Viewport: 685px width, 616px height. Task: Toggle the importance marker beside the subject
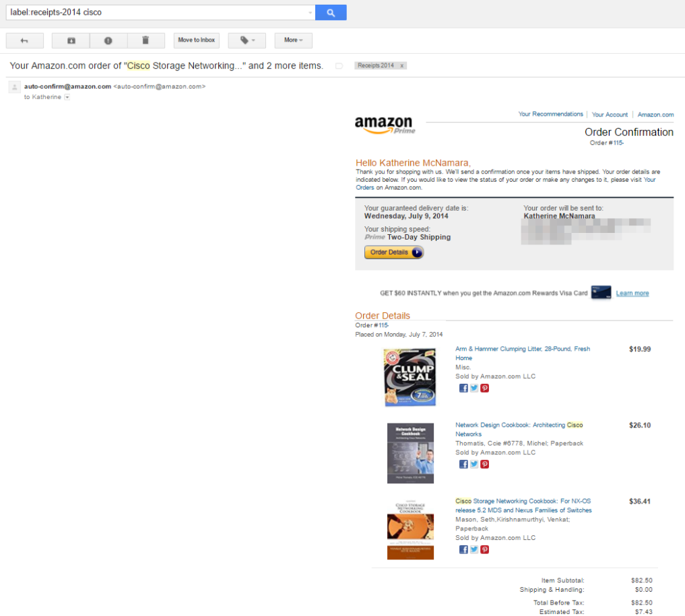click(339, 66)
